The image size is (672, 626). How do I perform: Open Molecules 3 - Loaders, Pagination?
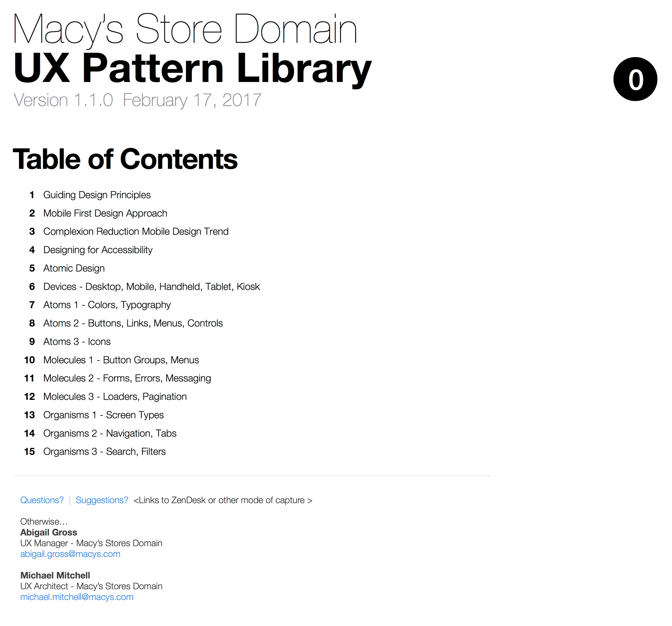(115, 397)
